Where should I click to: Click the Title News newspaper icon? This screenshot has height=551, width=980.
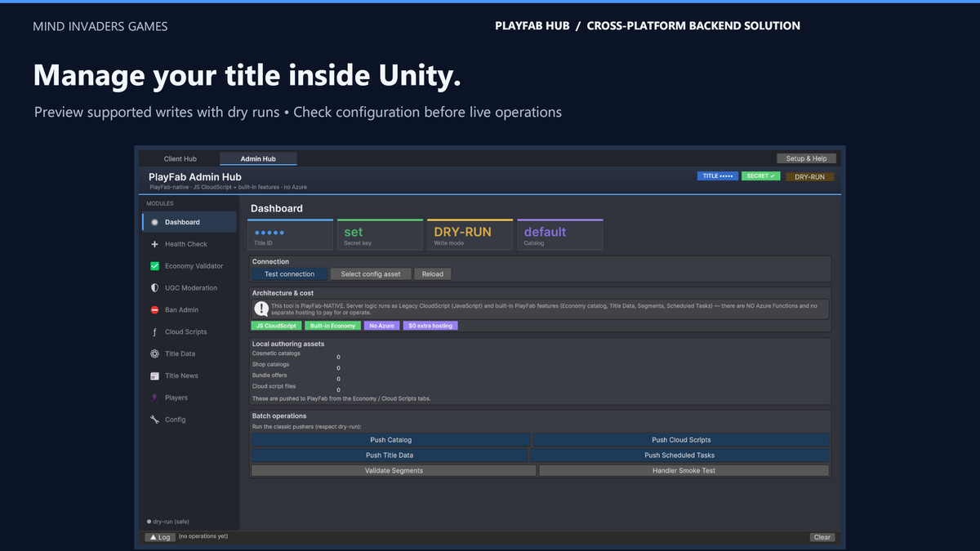(x=155, y=376)
